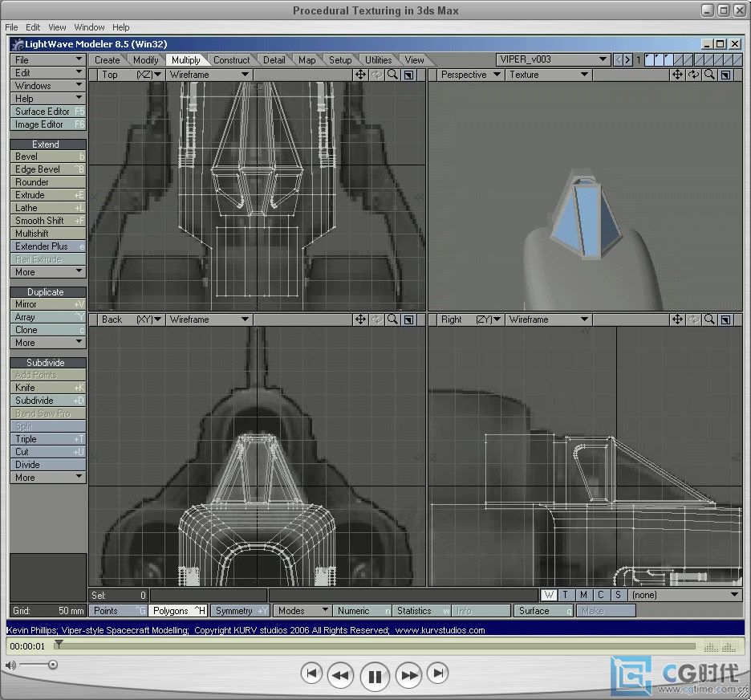Viewport: 751px width, 700px height.
Task: Open the VIPER_v003 object dropdown
Action: [x=553, y=60]
